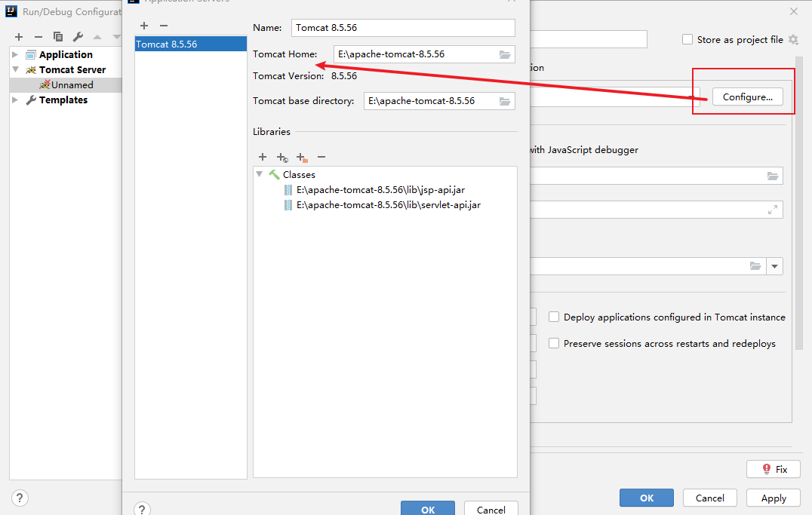
Task: Click the IntelliJ logo in the title bar
Action: click(x=11, y=11)
